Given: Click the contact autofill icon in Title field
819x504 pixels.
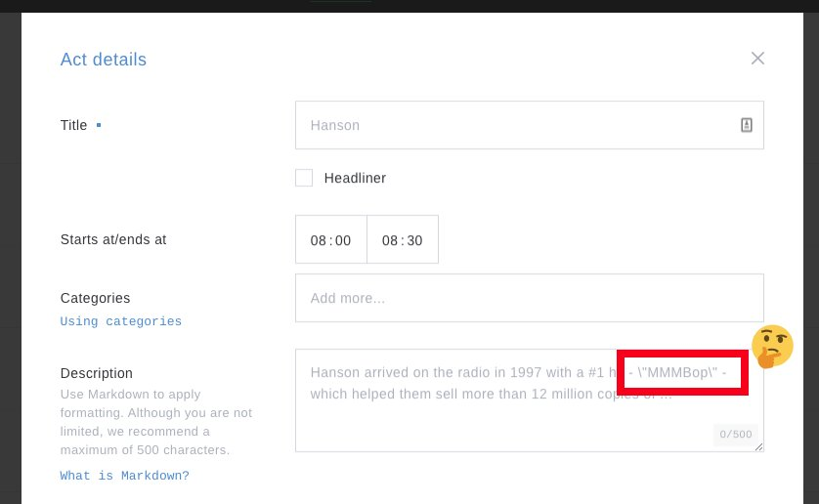Looking at the screenshot, I should pyautogui.click(x=747, y=125).
